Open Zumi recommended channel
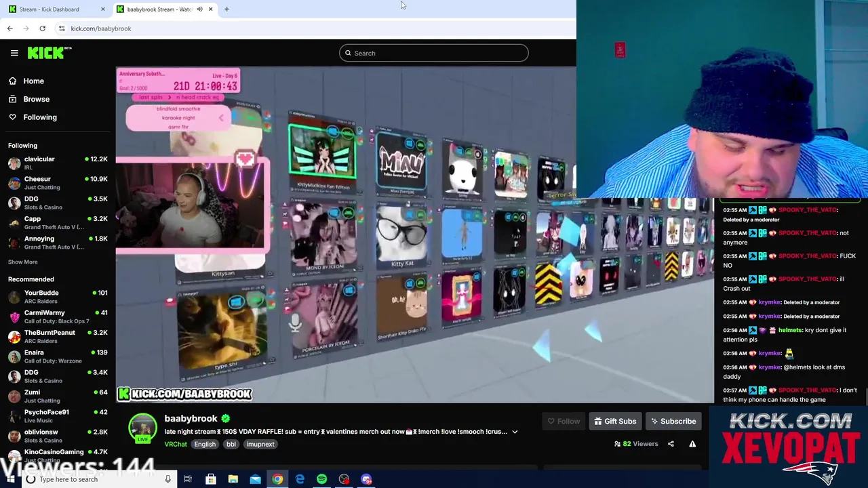The width and height of the screenshot is (868, 488). (58, 396)
